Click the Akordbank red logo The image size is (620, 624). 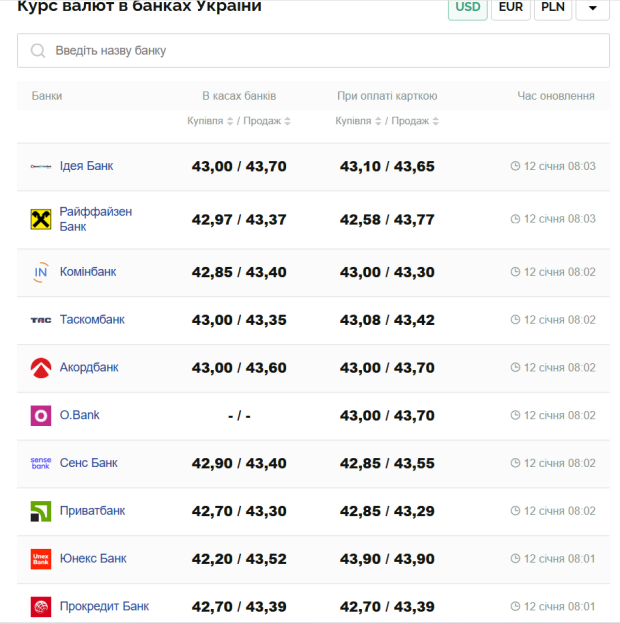click(x=41, y=368)
